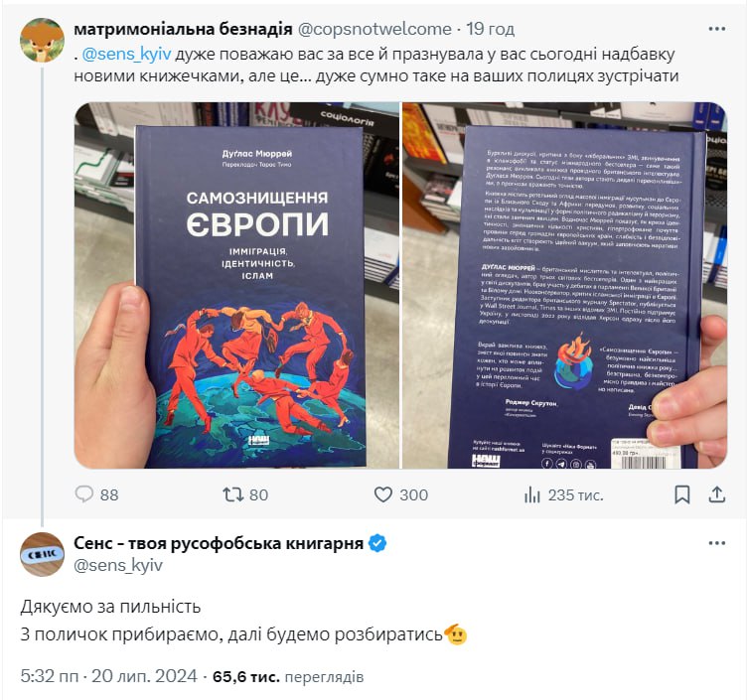Open share menu with the upload arrow icon
The height and width of the screenshot is (700, 747).
pyautogui.click(x=716, y=494)
